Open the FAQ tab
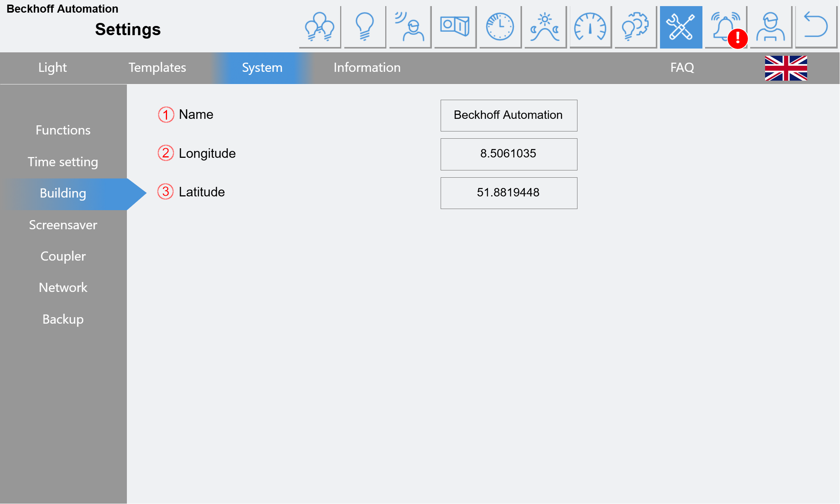This screenshot has height=504, width=840. click(x=682, y=68)
